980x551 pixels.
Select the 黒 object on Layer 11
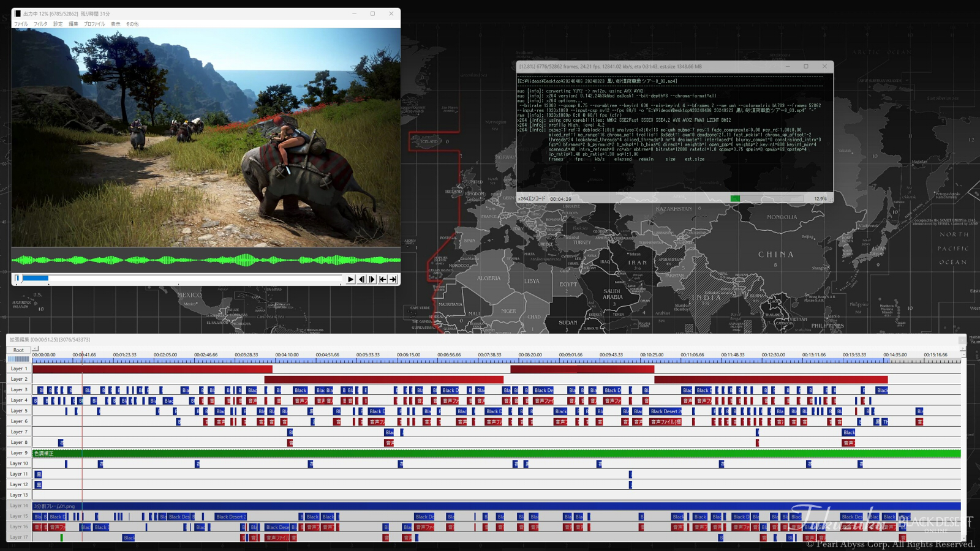pyautogui.click(x=38, y=474)
